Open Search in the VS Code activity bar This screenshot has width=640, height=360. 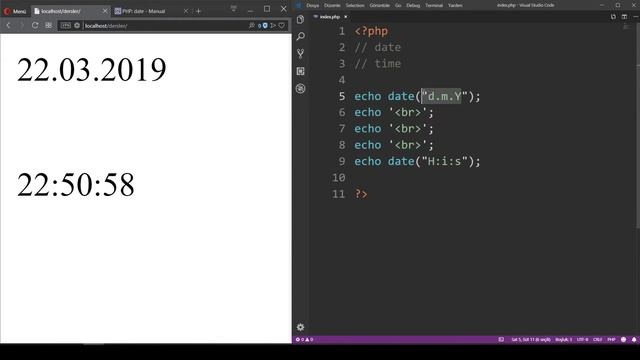pos(301,36)
